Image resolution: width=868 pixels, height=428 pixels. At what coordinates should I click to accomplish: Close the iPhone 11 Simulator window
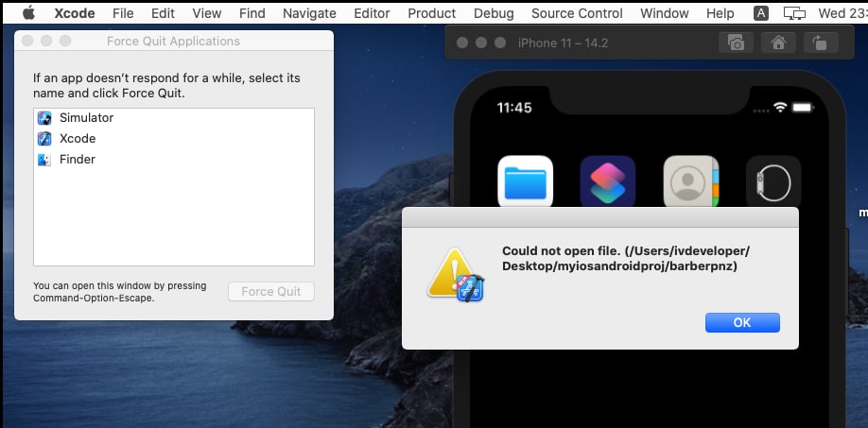(462, 43)
